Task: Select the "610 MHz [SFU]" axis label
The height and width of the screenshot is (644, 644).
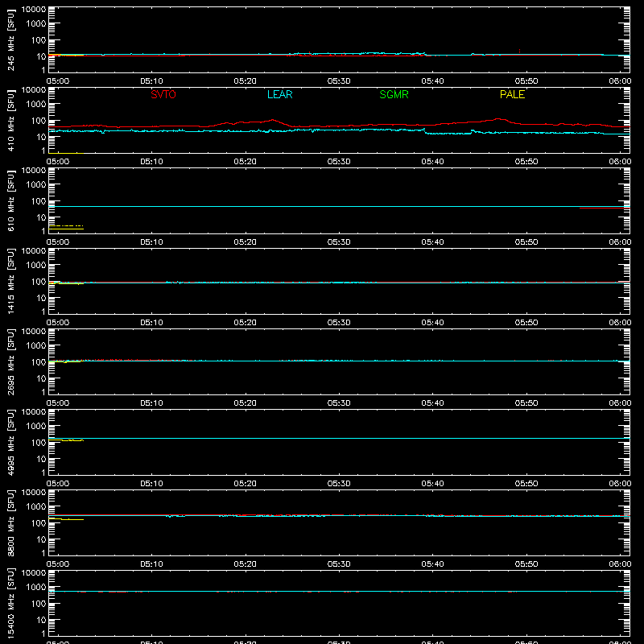Action: coord(10,200)
